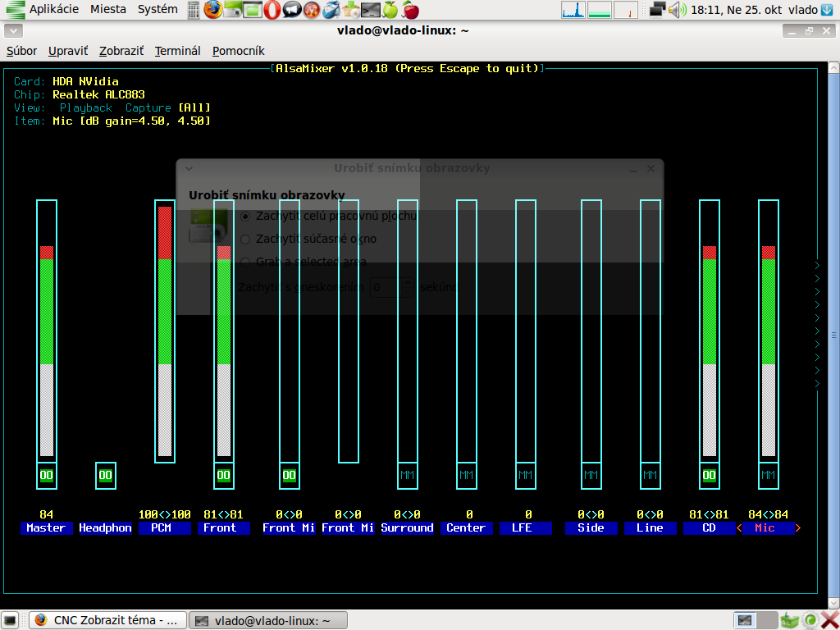Viewport: 840px width, 630px height.
Task: Toggle mute box under Headphone channel
Action: [x=106, y=475]
